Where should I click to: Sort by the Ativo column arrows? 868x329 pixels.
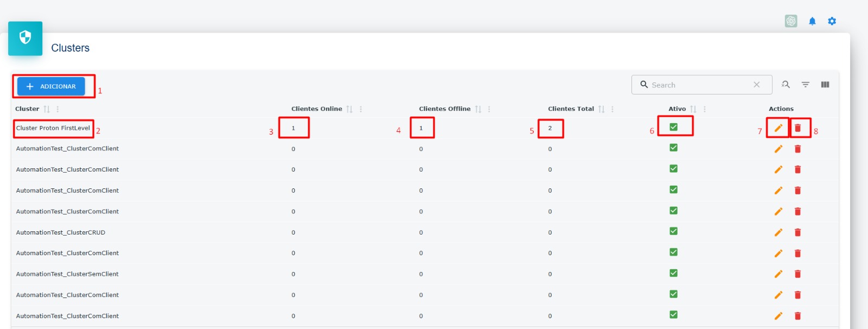click(x=693, y=109)
